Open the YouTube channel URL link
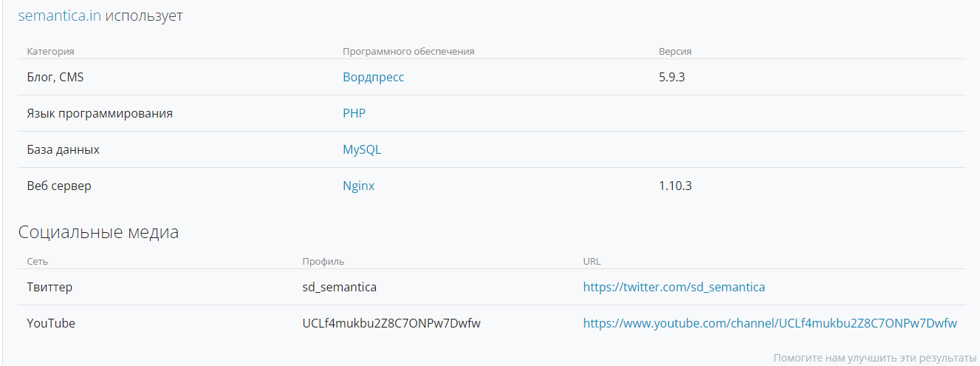 [770, 323]
